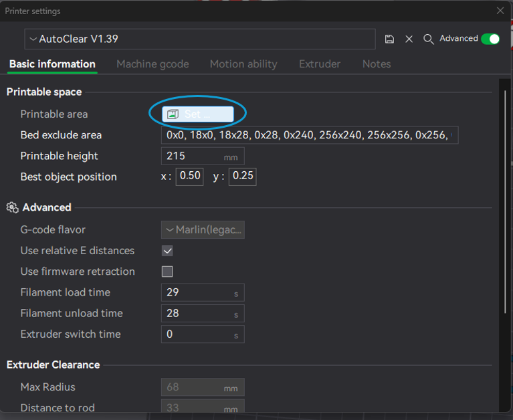
Task: Click the Best object position x field
Action: 190,177
